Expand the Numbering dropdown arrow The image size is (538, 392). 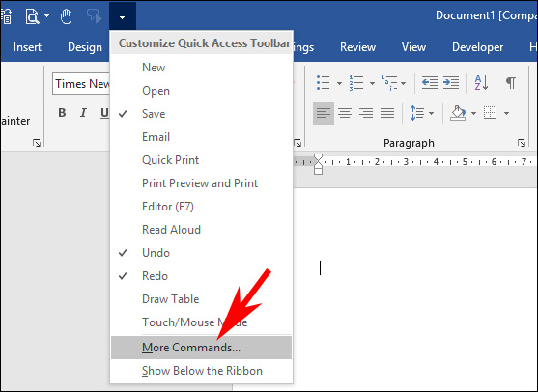click(372, 83)
